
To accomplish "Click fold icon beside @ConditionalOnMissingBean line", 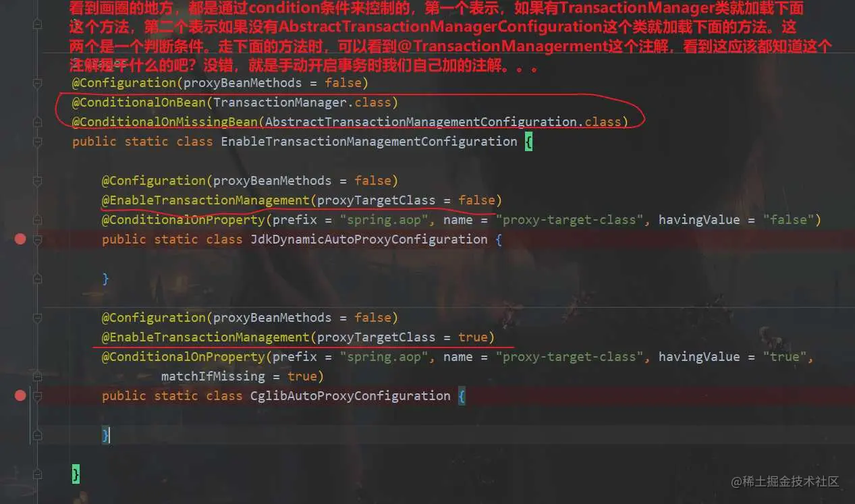I will [x=37, y=122].
